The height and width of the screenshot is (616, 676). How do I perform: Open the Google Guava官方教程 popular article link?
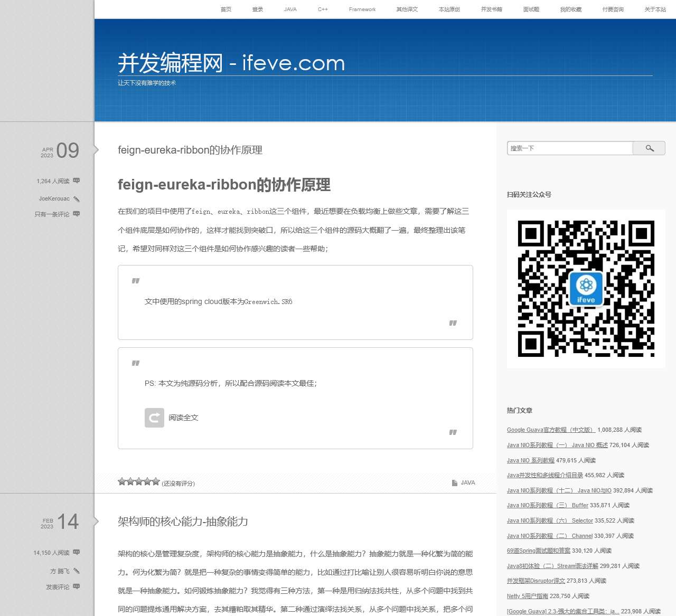[x=551, y=430]
